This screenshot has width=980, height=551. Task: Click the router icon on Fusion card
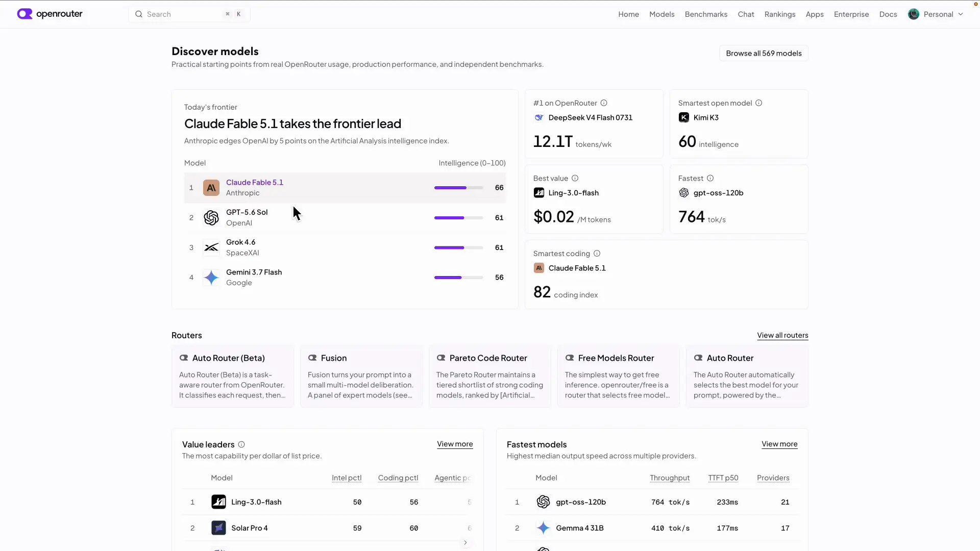point(312,358)
